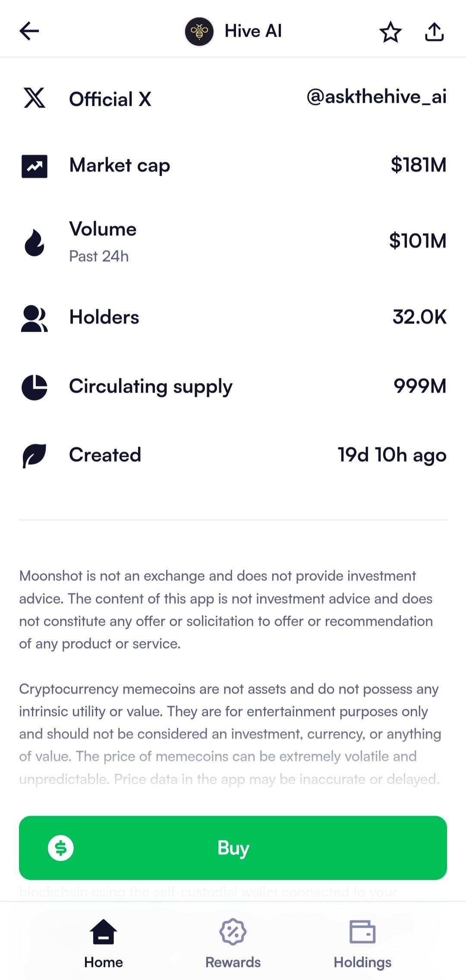Viewport: 466px width, 980px height.
Task: Tap the Created leaf icon
Action: pyautogui.click(x=35, y=456)
